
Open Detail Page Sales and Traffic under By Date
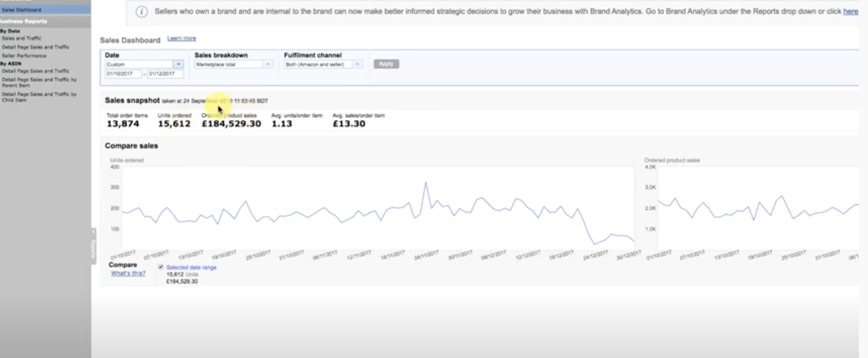coord(35,47)
